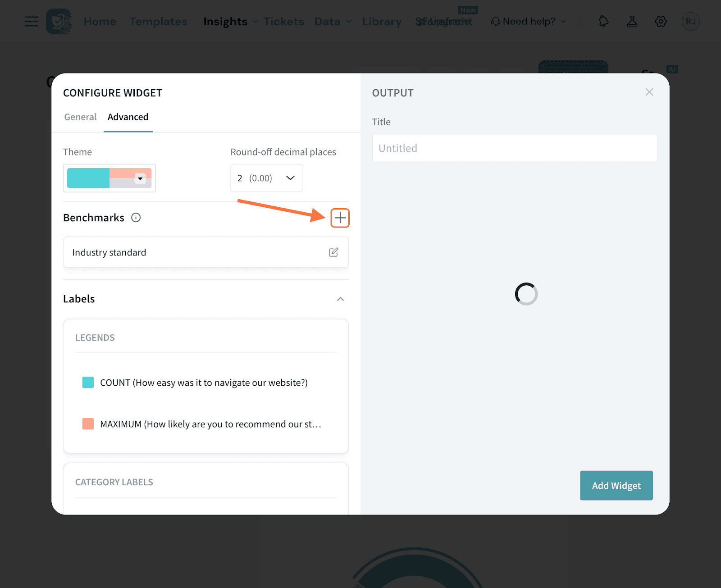This screenshot has width=721, height=588.
Task: Click the teal COUNT legend swatch
Action: [x=88, y=383]
